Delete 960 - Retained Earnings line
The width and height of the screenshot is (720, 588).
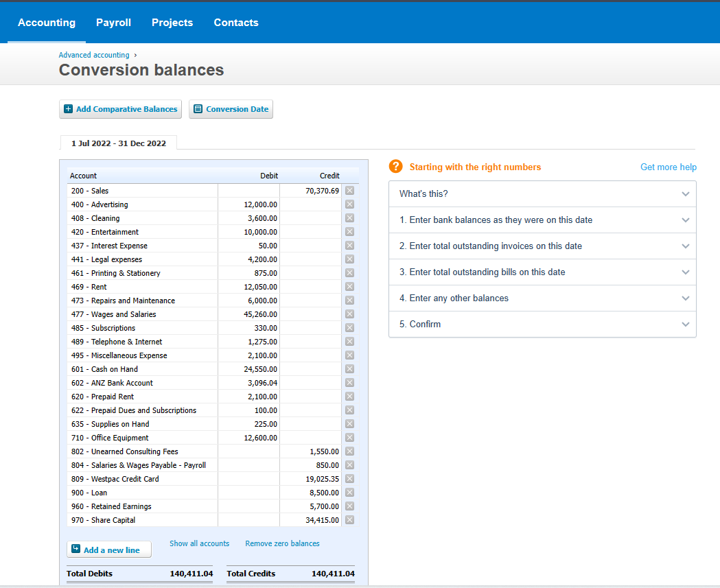[349, 506]
